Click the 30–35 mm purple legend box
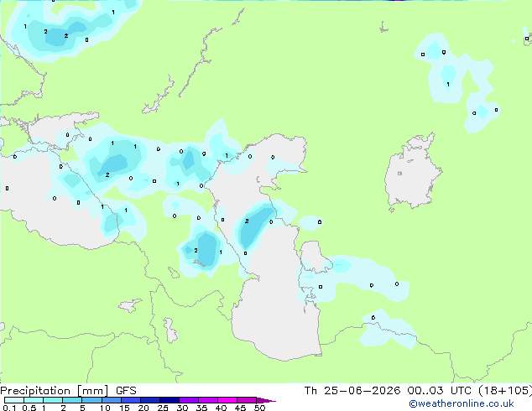Screen dimensions: 532x411 [x=188, y=400]
